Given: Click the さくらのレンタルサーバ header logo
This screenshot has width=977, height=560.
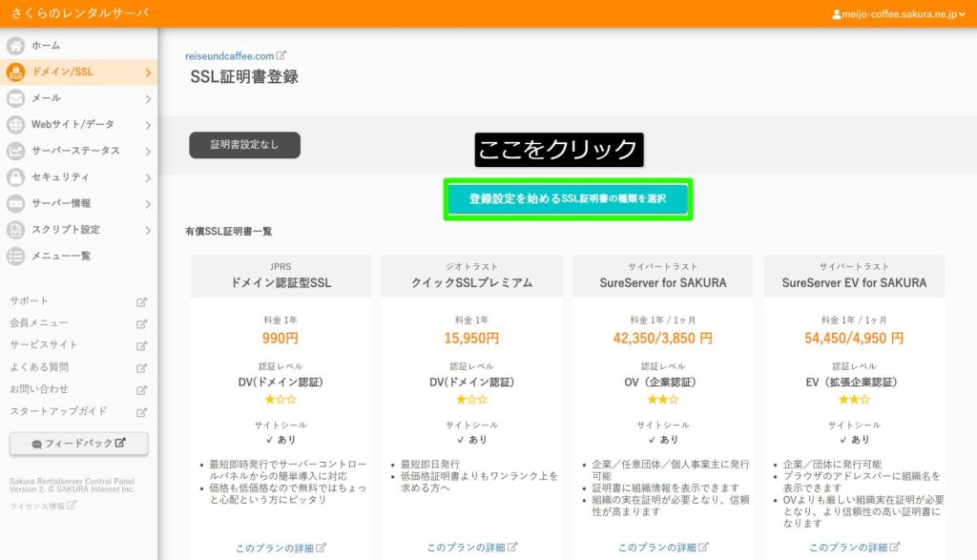Looking at the screenshot, I should pos(80,13).
